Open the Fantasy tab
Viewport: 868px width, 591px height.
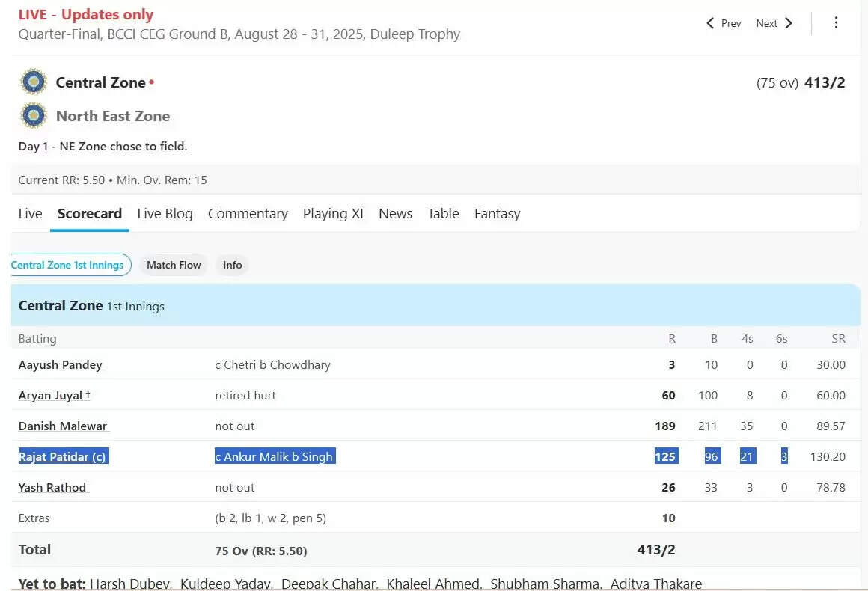[497, 214]
